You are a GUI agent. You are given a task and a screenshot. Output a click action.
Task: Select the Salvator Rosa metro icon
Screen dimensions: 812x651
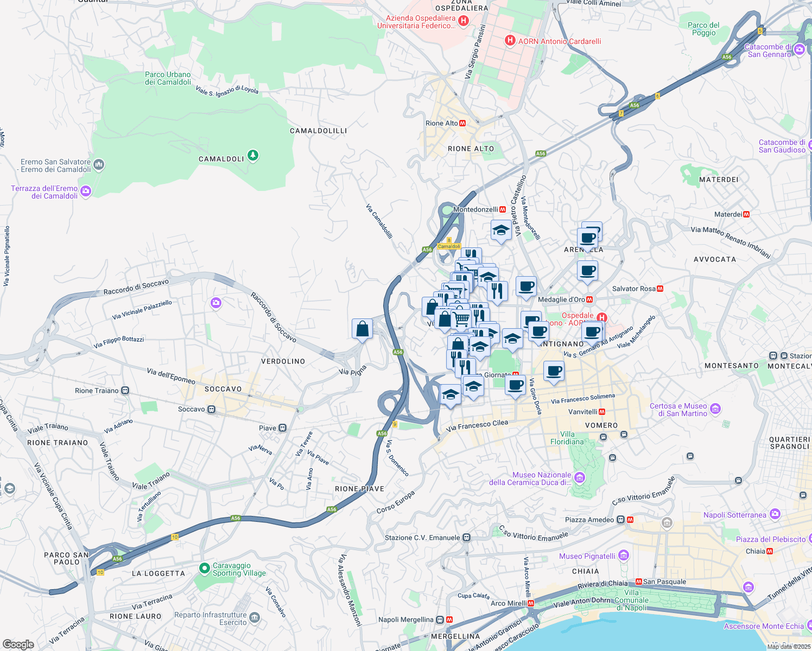[660, 289]
